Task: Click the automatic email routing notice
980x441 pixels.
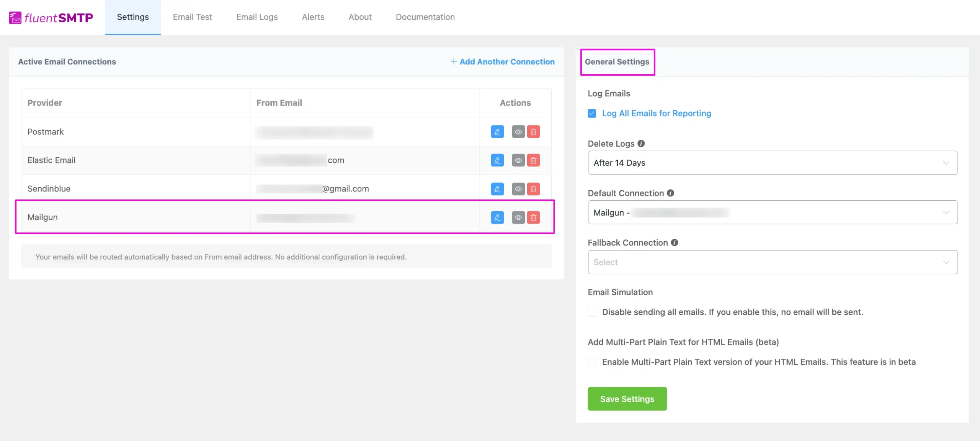Action: pyautogui.click(x=286, y=256)
